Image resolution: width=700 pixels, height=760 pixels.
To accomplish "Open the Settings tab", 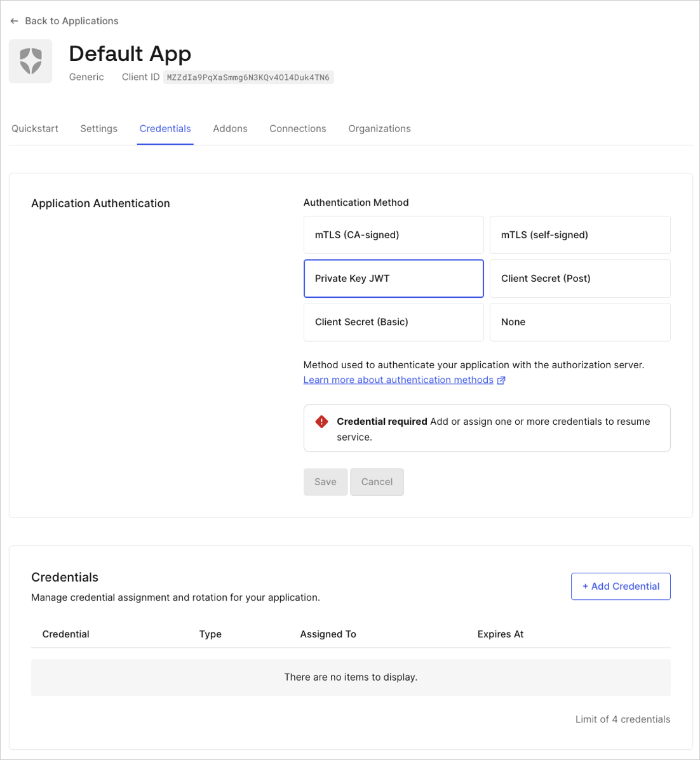I will pyautogui.click(x=98, y=128).
